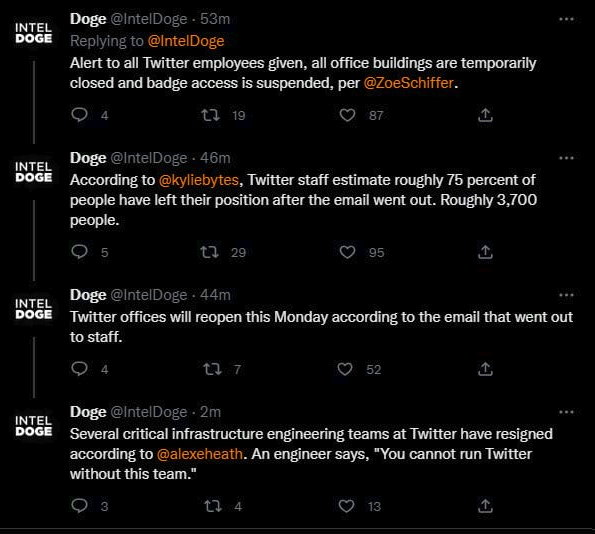The width and height of the screenshot is (595, 534).
Task: Reply to the 53m badge access tweet
Action: [79, 115]
